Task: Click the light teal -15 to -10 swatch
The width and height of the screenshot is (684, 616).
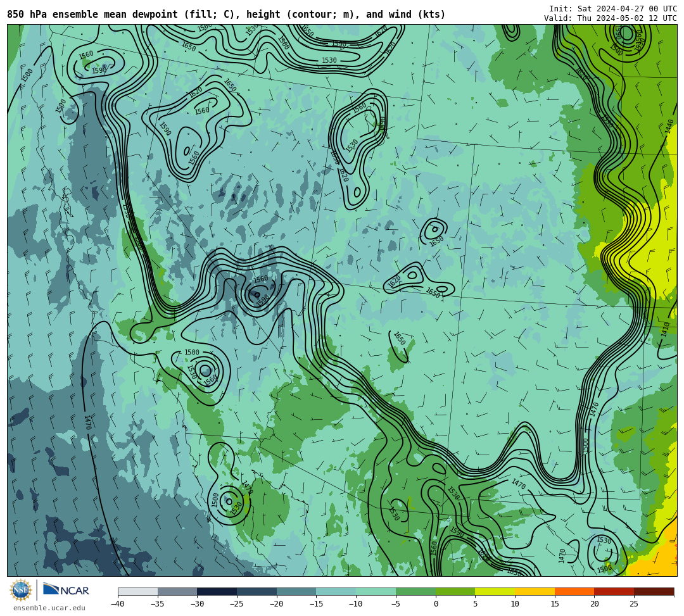Action: 336,591
